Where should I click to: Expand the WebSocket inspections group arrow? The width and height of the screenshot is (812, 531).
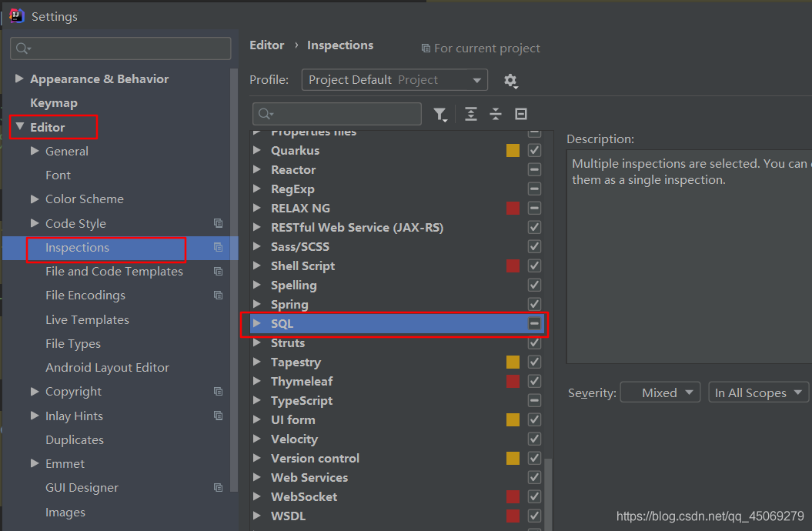(256, 497)
